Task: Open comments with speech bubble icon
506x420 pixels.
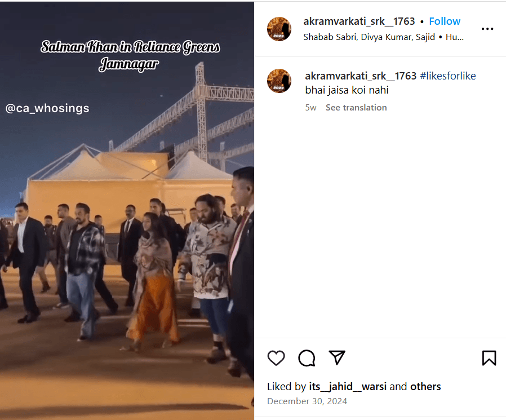Action: click(x=307, y=357)
